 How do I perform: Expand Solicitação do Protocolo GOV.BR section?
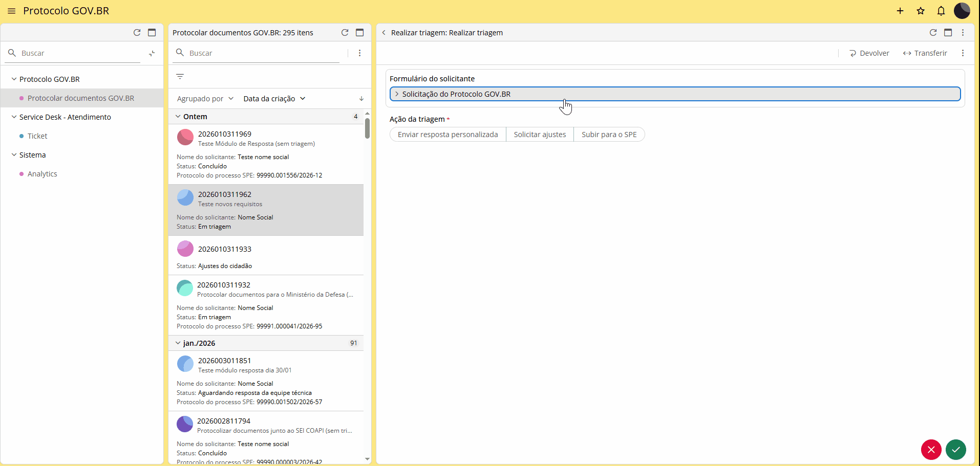[x=675, y=94]
